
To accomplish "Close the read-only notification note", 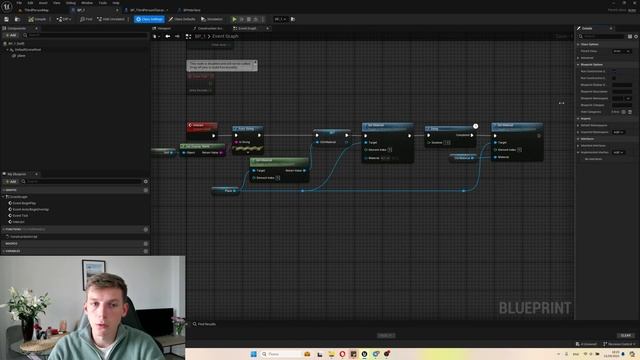I will click(255, 62).
